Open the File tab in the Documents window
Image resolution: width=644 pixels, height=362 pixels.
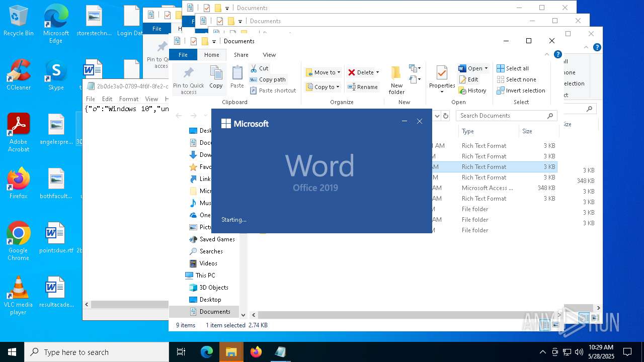183,55
